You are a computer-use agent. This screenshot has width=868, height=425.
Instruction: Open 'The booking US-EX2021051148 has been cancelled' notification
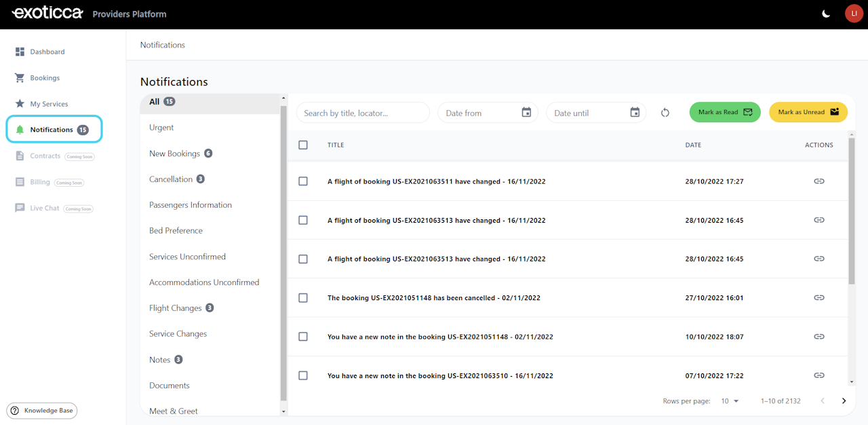[434, 298]
